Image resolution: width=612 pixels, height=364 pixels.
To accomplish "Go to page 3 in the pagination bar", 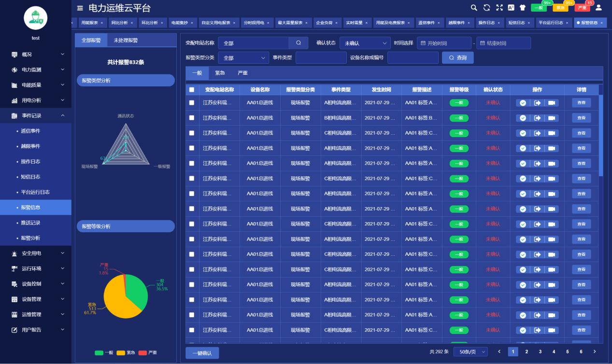I will 541,352.
